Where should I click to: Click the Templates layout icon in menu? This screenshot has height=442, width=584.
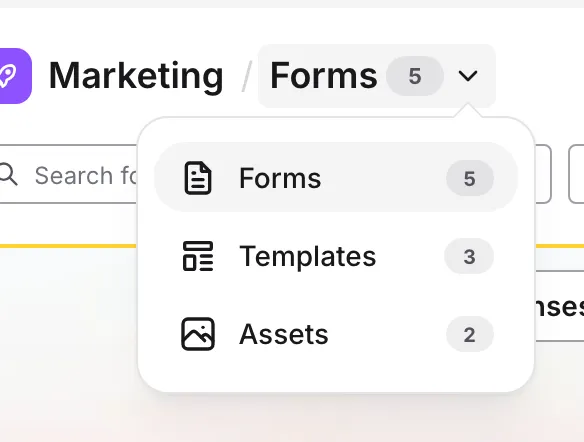click(198, 256)
